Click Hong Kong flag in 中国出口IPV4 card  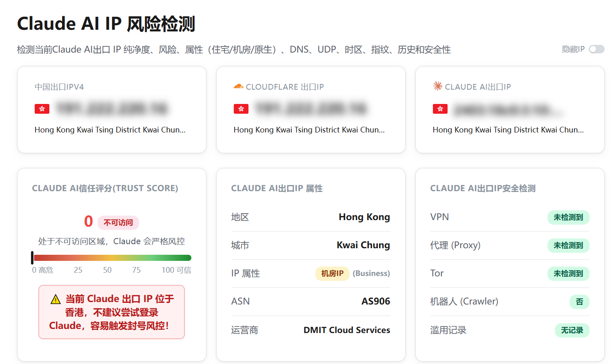[42, 109]
